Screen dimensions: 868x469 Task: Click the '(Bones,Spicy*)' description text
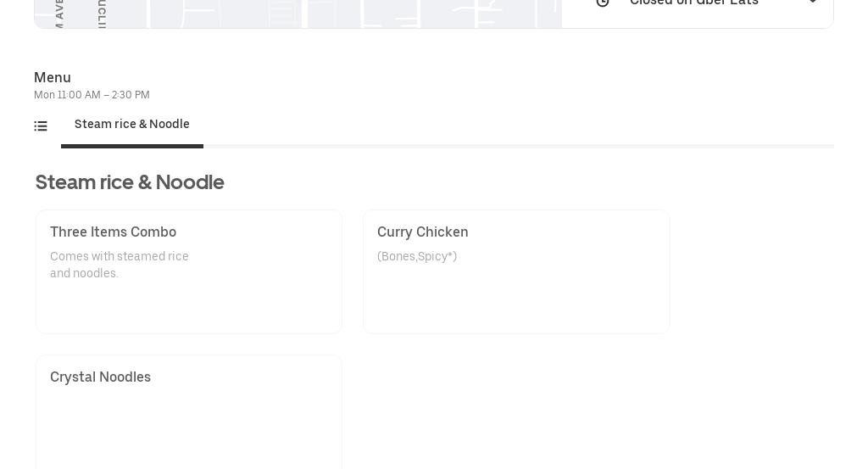point(417,256)
